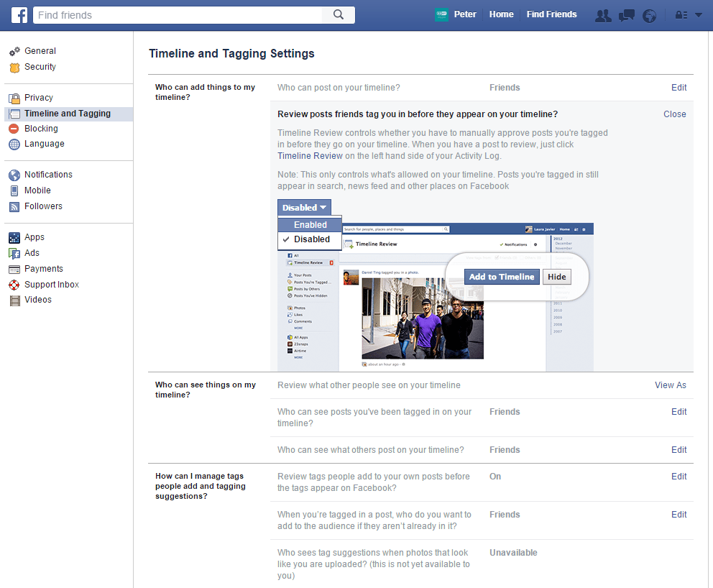Open the messages icon in top bar

click(x=627, y=16)
